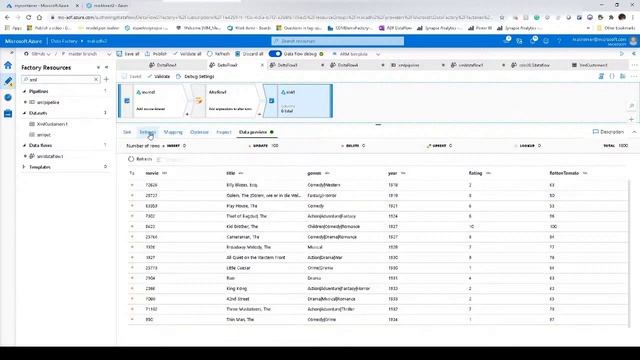
Task: Clear the Factory Resources search filter
Action: pos(96,80)
